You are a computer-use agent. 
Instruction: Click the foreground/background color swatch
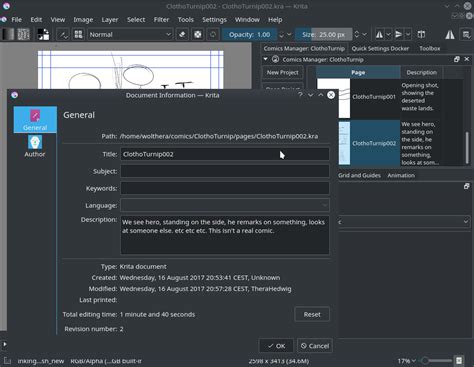(x=43, y=34)
